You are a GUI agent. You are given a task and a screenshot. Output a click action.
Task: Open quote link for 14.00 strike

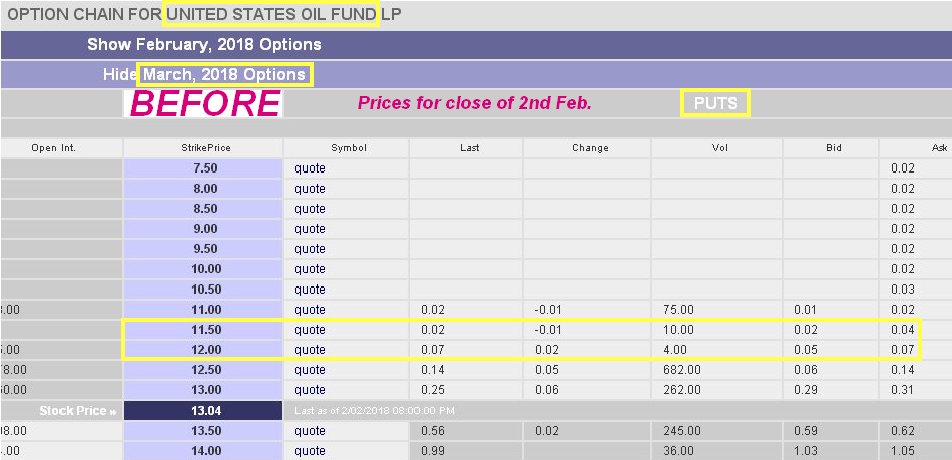(310, 451)
